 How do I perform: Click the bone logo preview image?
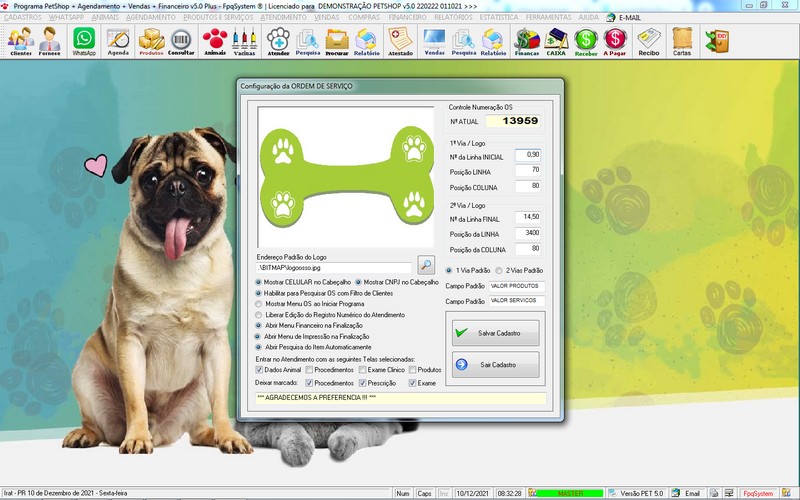346,177
